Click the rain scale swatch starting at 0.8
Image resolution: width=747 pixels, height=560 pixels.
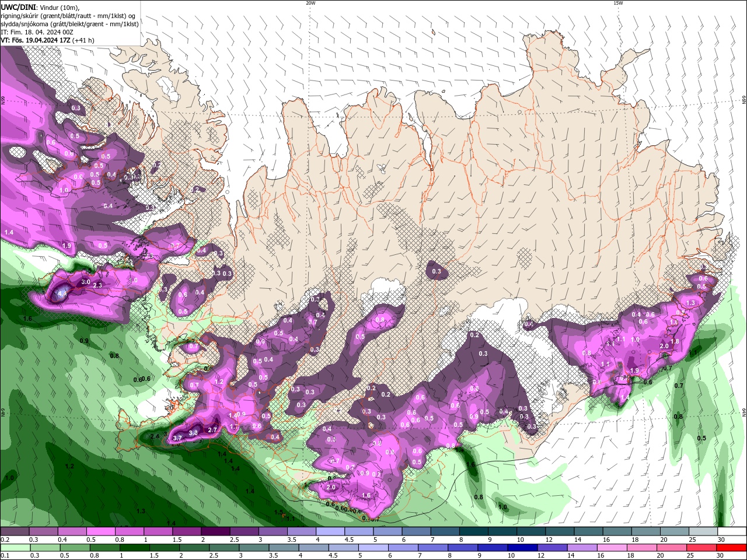pos(105,548)
